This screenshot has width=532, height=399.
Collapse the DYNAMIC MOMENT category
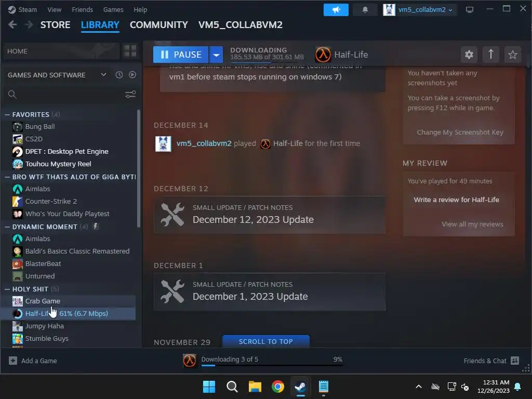tap(7, 227)
